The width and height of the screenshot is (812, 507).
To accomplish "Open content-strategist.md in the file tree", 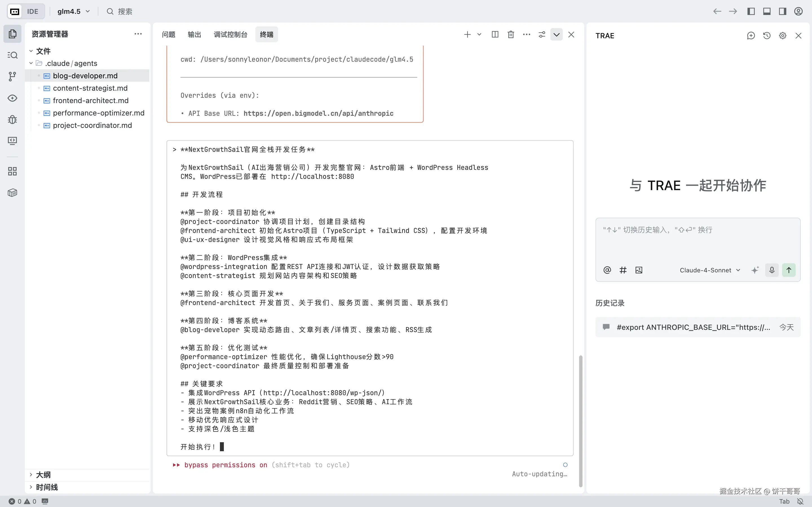I will [x=90, y=88].
